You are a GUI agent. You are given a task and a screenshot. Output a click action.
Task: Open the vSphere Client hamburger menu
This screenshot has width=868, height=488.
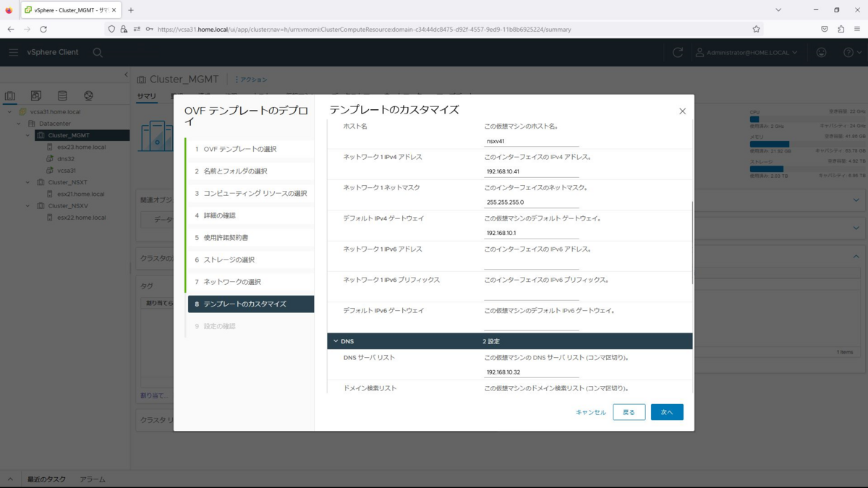click(x=13, y=52)
